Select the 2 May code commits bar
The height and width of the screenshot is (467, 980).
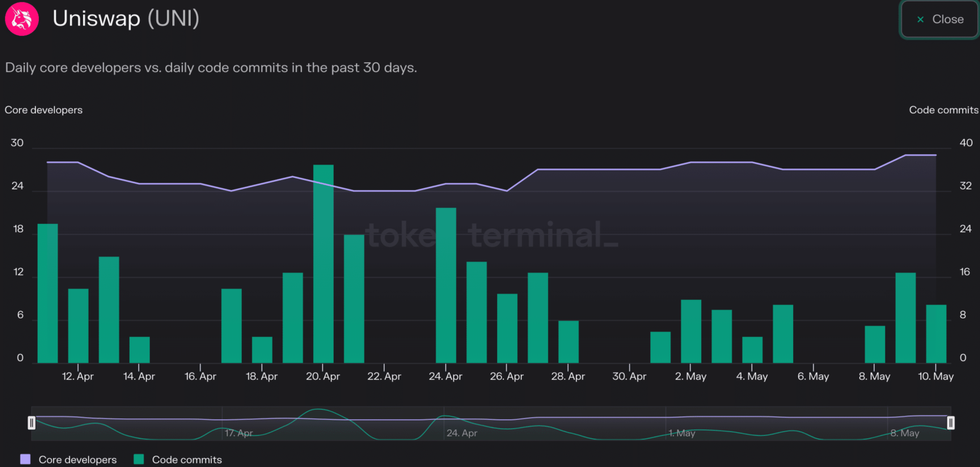[x=691, y=331]
